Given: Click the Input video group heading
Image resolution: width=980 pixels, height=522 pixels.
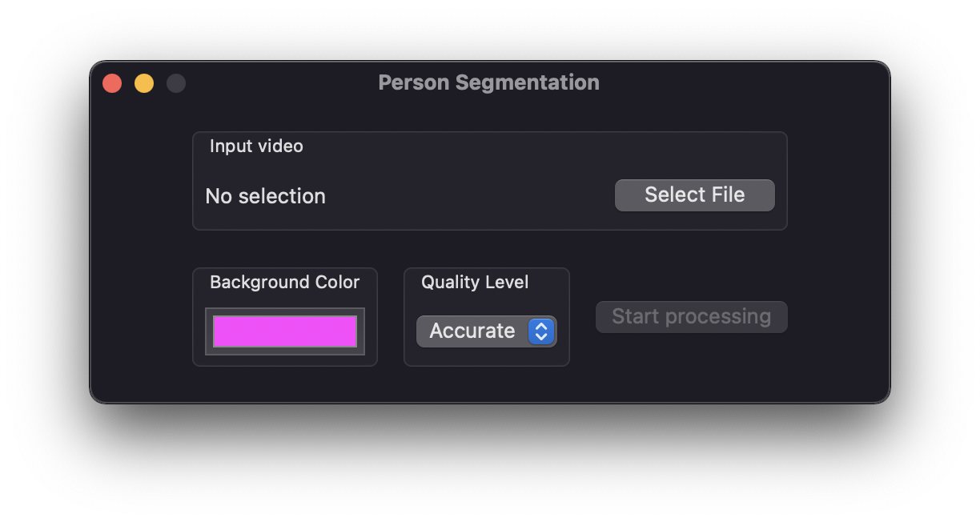Looking at the screenshot, I should pyautogui.click(x=256, y=147).
